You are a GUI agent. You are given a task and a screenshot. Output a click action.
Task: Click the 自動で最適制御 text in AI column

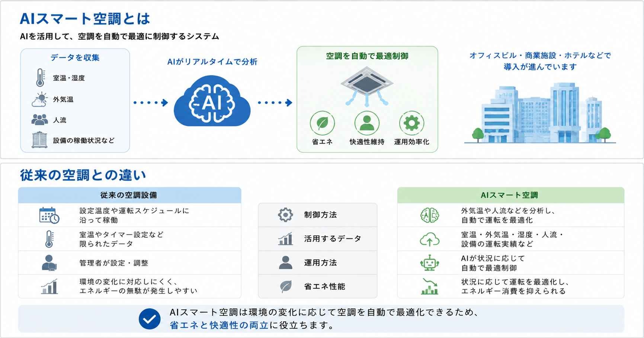coord(489,268)
